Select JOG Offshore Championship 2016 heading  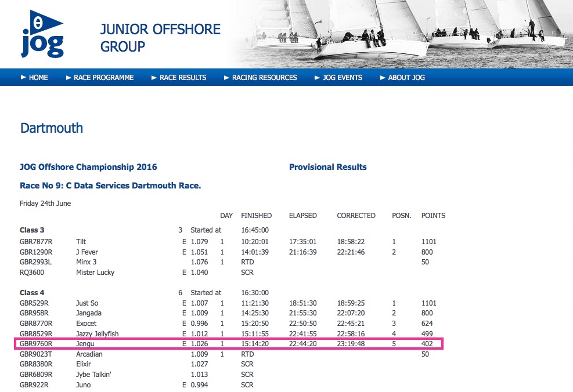(88, 167)
